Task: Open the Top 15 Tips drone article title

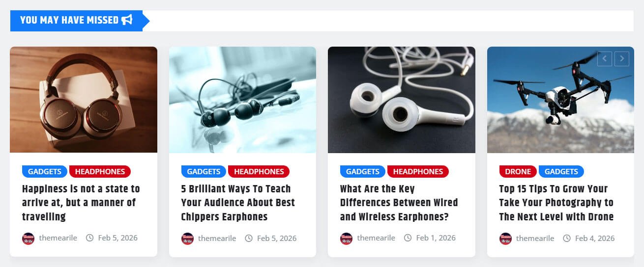Action: (x=556, y=203)
